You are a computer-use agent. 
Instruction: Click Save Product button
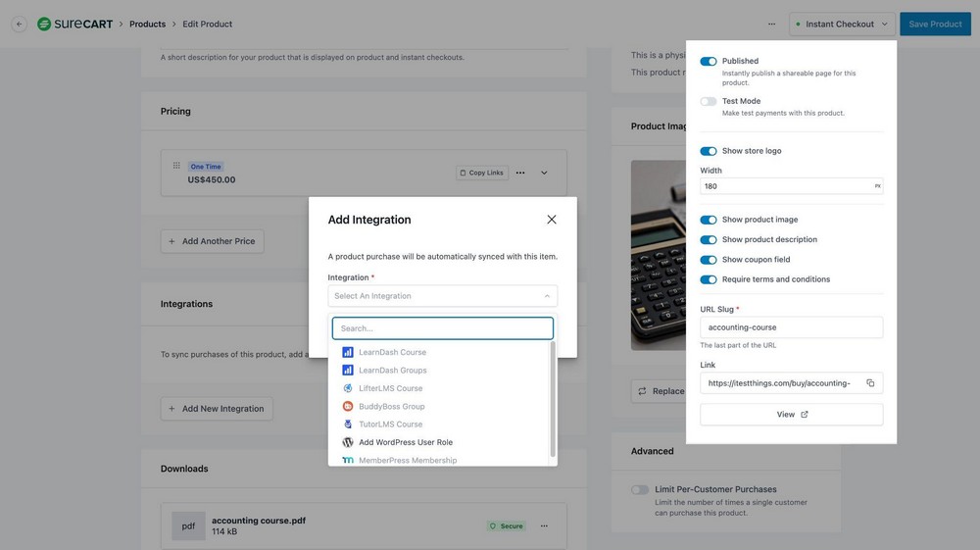[x=935, y=24]
